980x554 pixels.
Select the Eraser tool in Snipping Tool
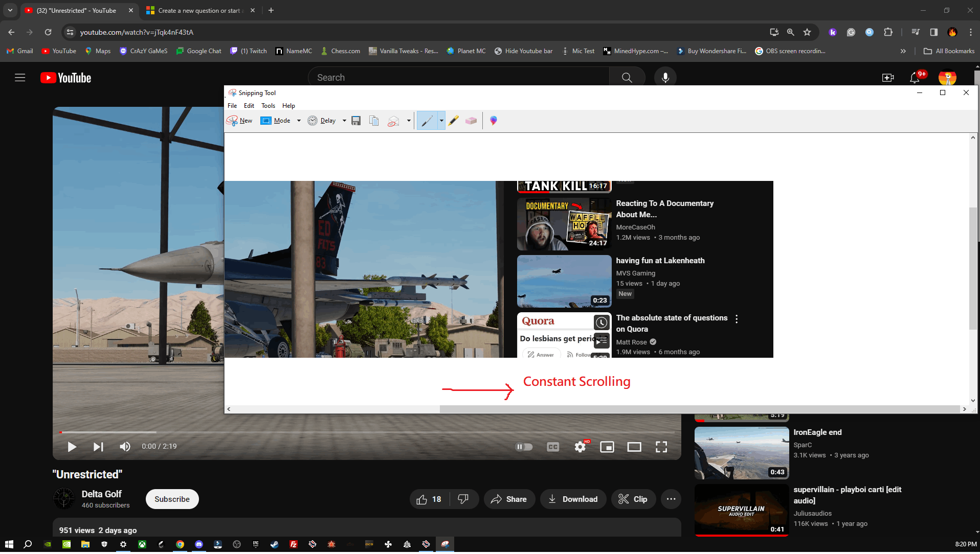471,121
